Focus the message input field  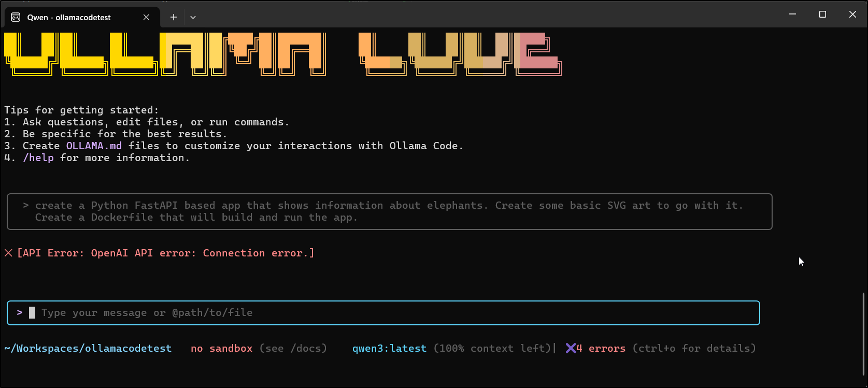coord(383,313)
